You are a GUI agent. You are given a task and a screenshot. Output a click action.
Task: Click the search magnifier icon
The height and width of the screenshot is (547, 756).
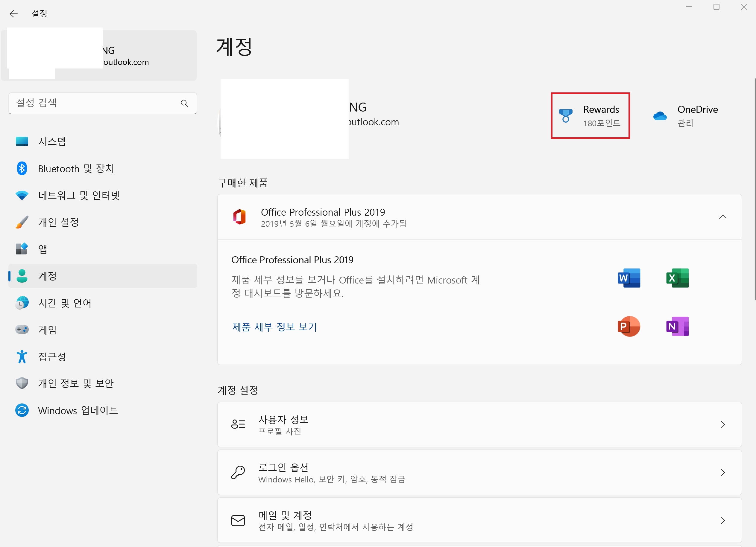[x=184, y=103]
